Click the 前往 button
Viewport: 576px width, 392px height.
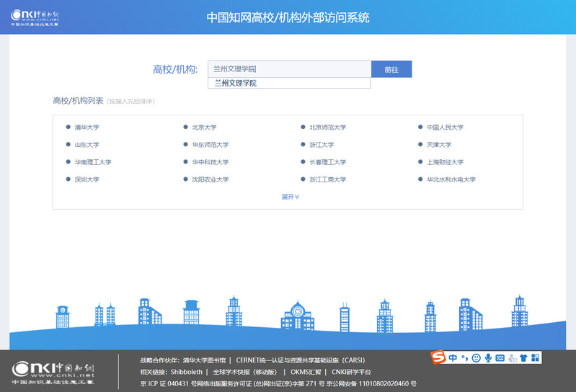[391, 69]
